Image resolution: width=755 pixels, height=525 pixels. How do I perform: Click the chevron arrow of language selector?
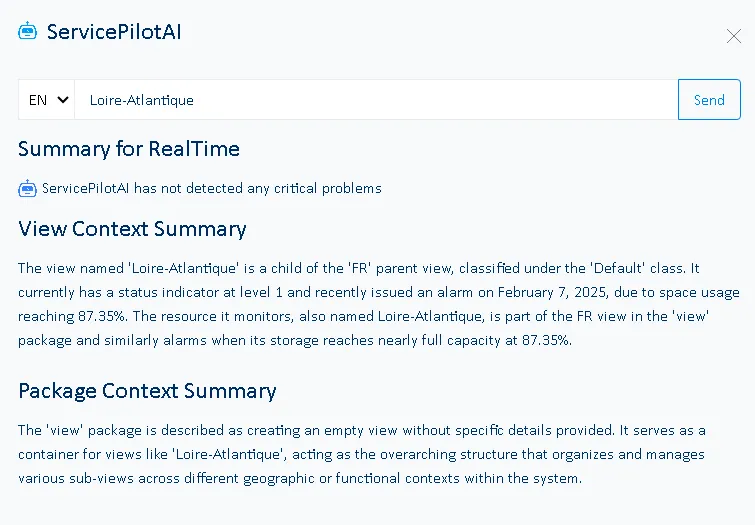(63, 100)
